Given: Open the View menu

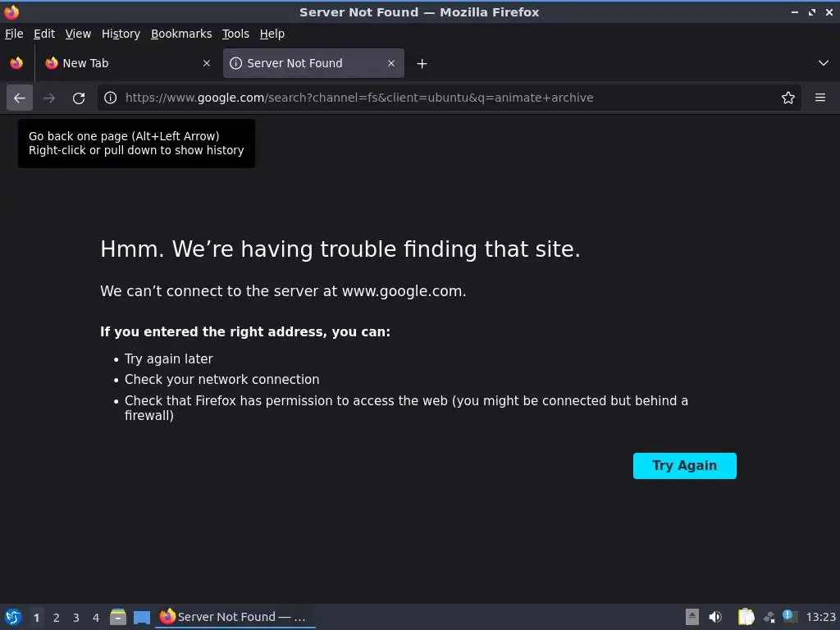Looking at the screenshot, I should (78, 34).
